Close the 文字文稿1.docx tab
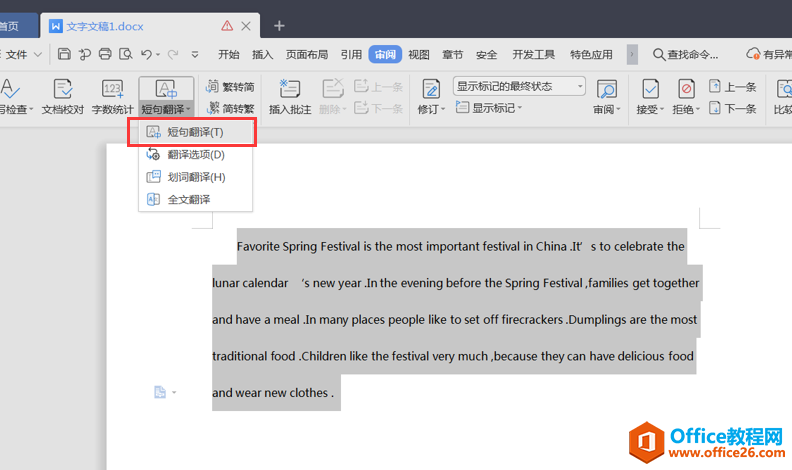The height and width of the screenshot is (470, 792). pos(246,26)
